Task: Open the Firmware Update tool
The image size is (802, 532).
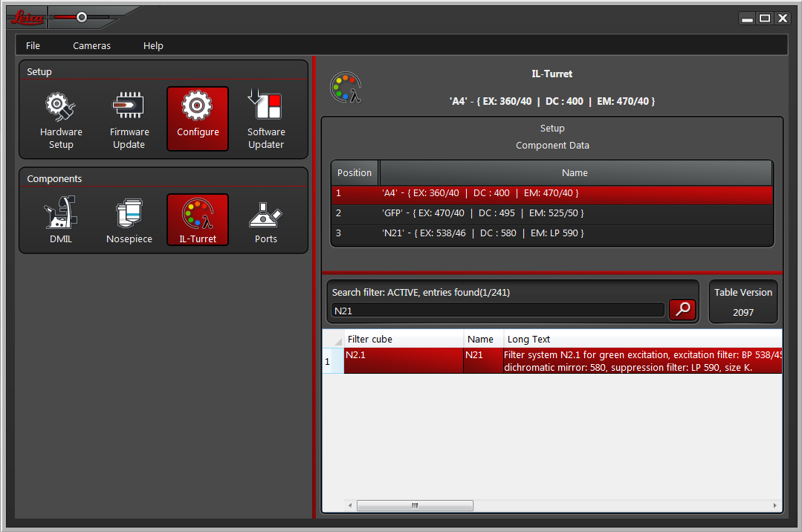Action: [129, 120]
